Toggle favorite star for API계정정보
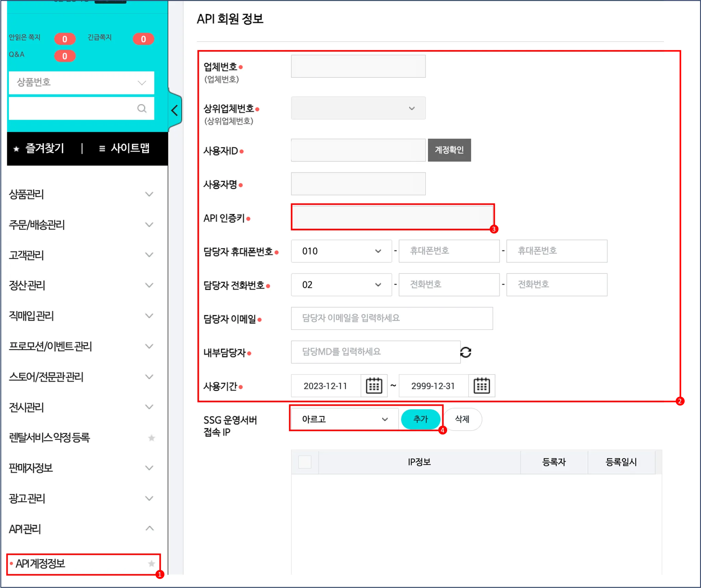The width and height of the screenshot is (701, 588). [151, 563]
